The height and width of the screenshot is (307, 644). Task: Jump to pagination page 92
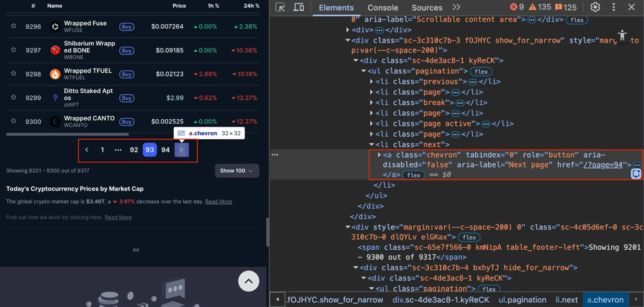pos(134,150)
